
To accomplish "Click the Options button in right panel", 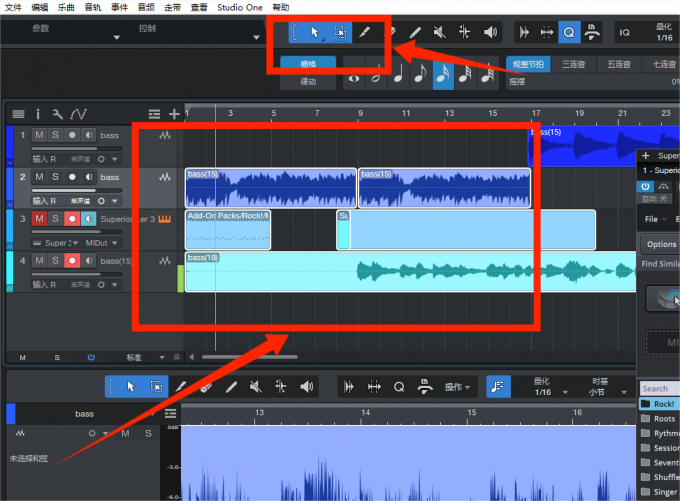I will click(661, 244).
